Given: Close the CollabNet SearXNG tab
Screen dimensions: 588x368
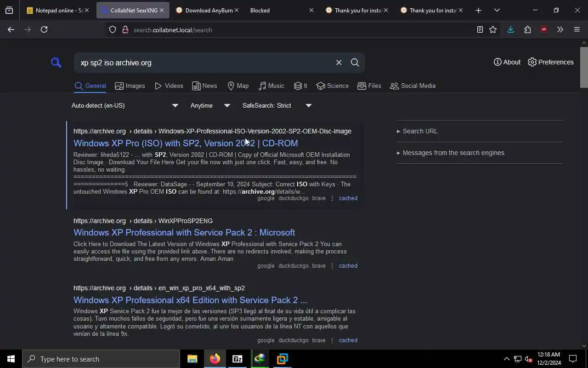Looking at the screenshot, I should click(162, 10).
